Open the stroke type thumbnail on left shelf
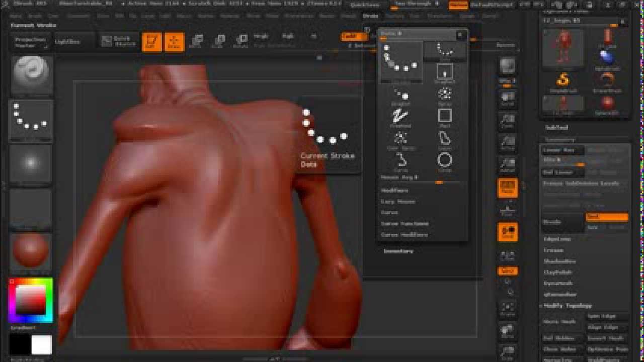Screen dimensions: 644x362 [x=31, y=120]
